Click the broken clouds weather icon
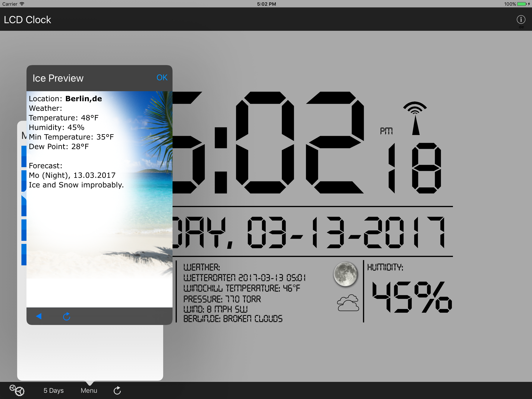The image size is (532, 399). [x=348, y=303]
